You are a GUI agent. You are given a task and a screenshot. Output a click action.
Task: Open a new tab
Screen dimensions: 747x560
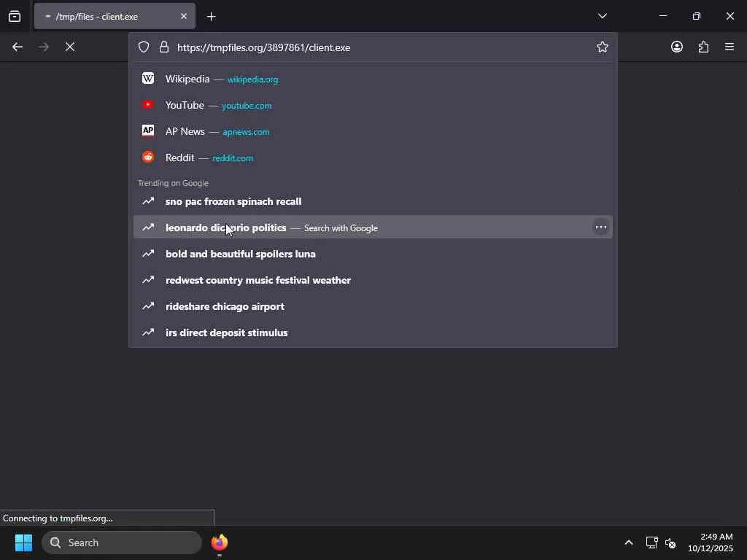coord(211,16)
